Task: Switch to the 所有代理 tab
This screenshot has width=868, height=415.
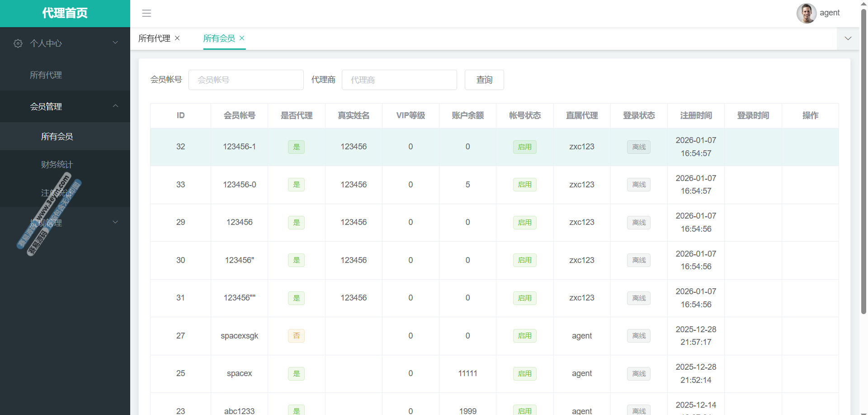Action: tap(154, 38)
